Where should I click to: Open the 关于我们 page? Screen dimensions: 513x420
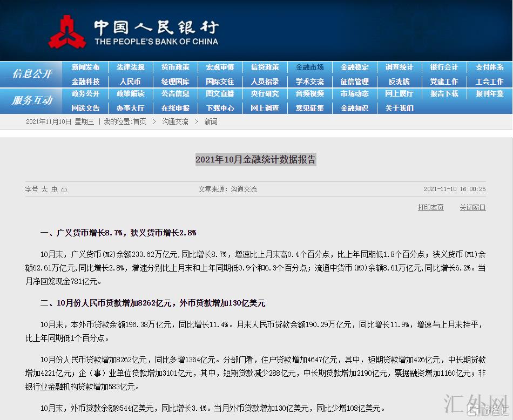[399, 108]
